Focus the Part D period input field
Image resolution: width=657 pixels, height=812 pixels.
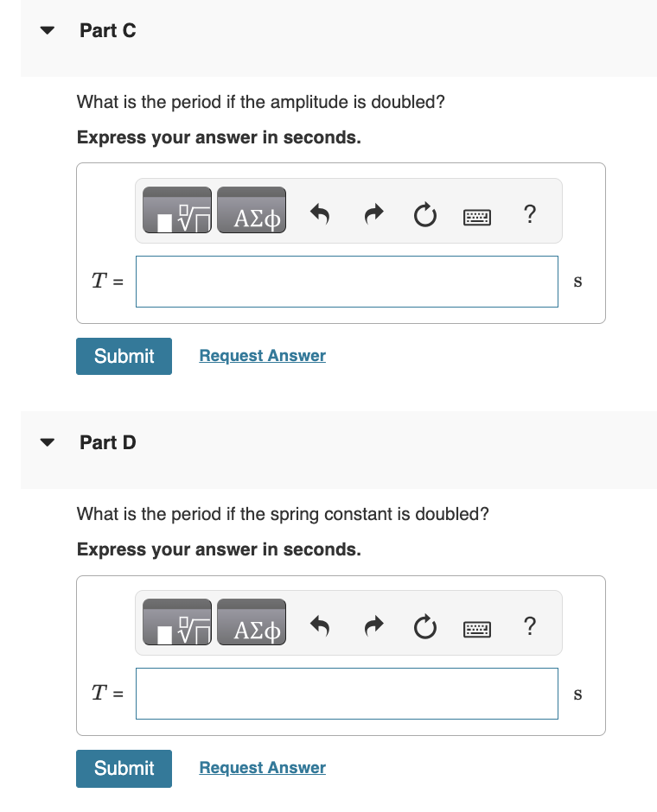tap(347, 694)
